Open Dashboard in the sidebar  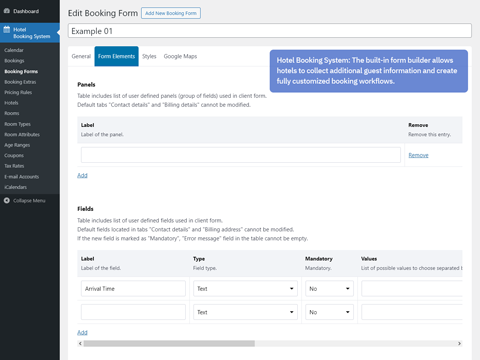[26, 11]
